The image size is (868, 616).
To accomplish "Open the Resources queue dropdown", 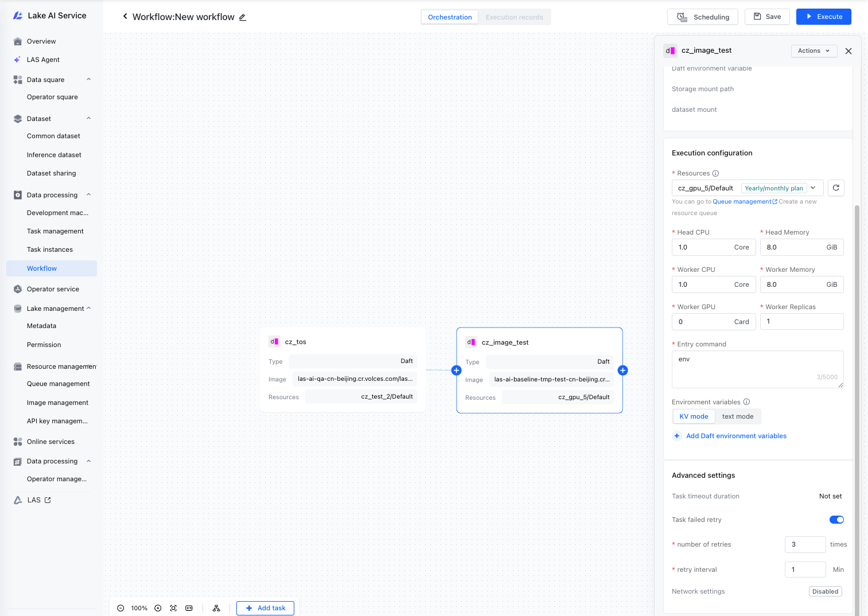I will coord(748,188).
